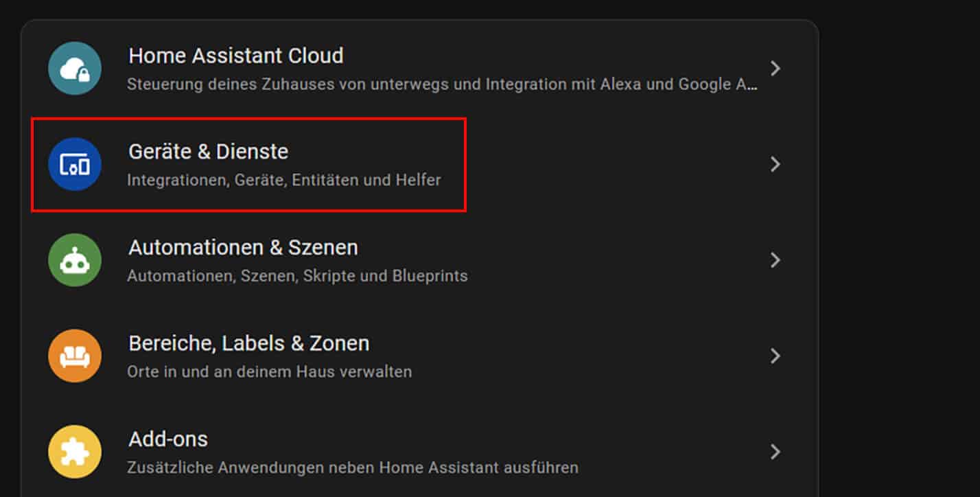Viewport: 980px width, 497px height.
Task: Expand the Add-ons chevron arrow
Action: (775, 452)
